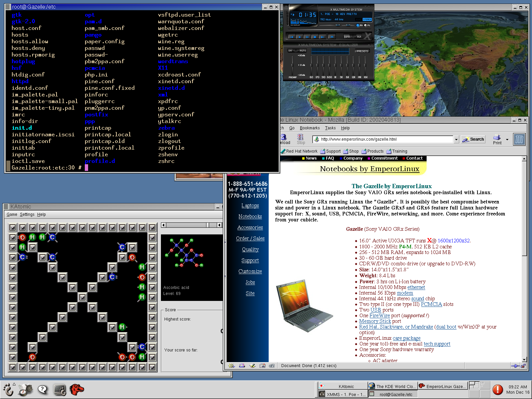Pause playback in XMMS
The height and width of the screenshot is (399, 532).
pos(307,37)
